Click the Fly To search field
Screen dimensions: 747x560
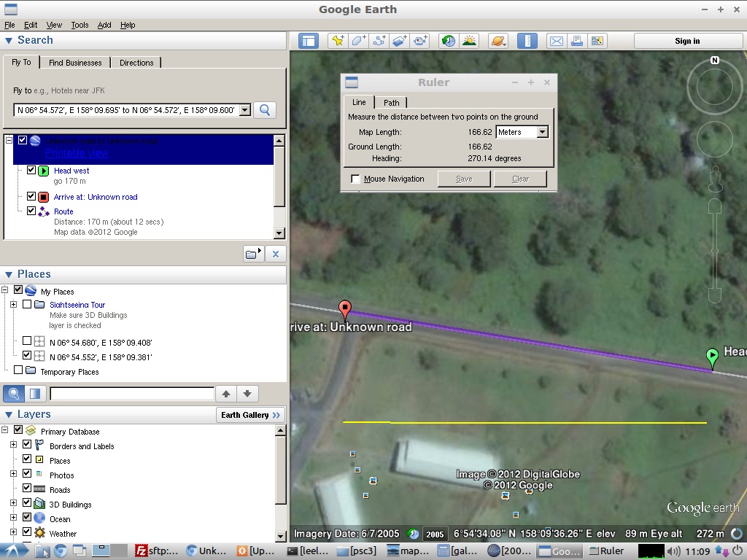click(127, 111)
